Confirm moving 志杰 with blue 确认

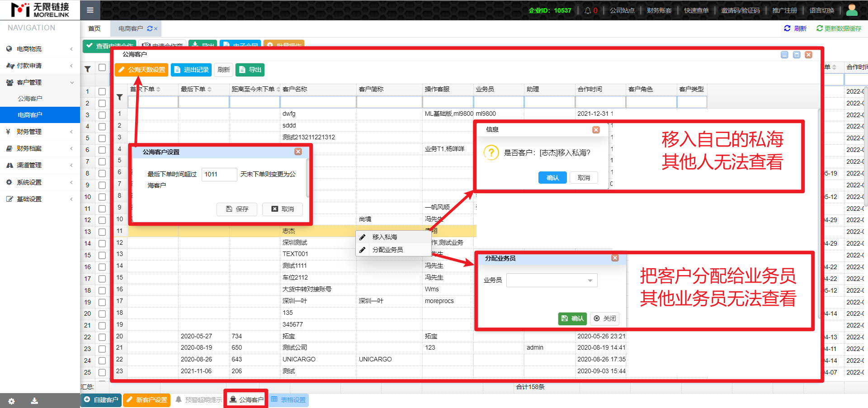click(552, 178)
